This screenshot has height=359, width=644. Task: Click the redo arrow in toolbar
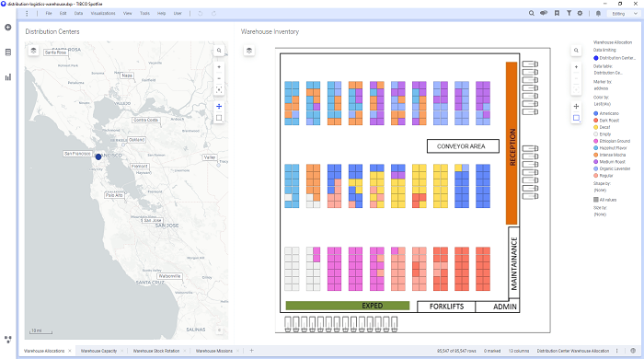(x=213, y=13)
